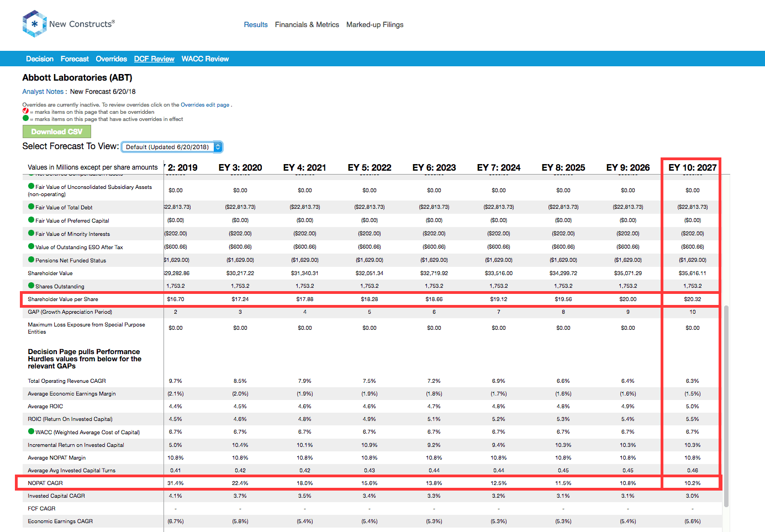This screenshot has height=532, width=765.
Task: Click the EY 6: 2023 column header
Action: click(x=434, y=167)
